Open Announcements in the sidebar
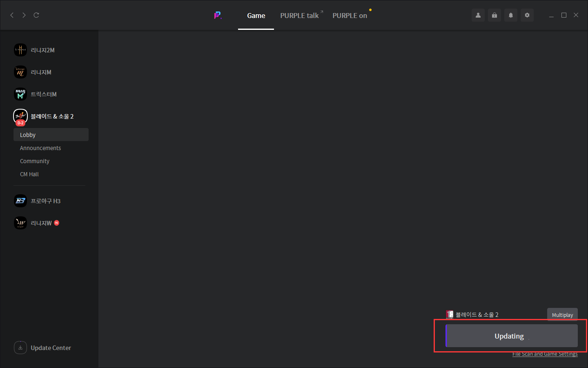This screenshot has width=588, height=368. pyautogui.click(x=40, y=148)
